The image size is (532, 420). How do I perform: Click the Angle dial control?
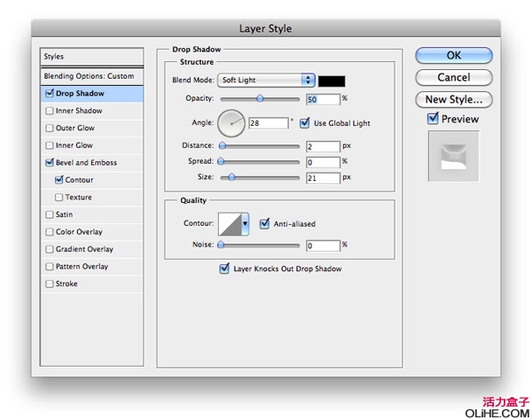pyautogui.click(x=231, y=123)
